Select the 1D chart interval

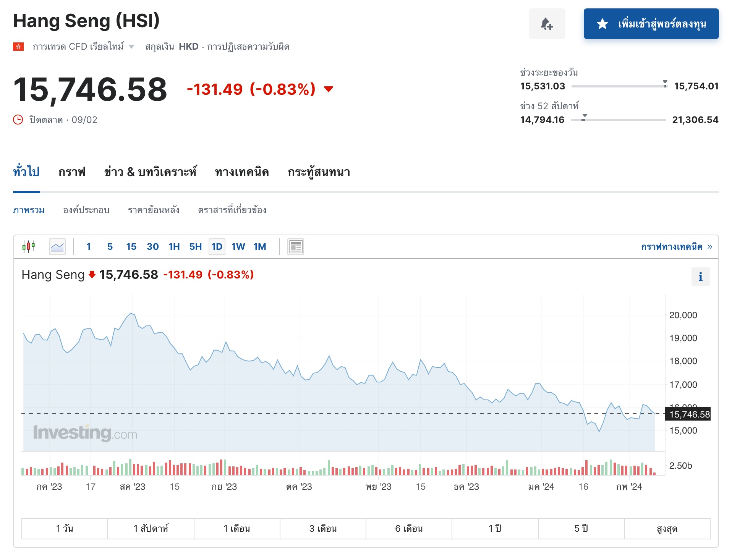(x=217, y=247)
